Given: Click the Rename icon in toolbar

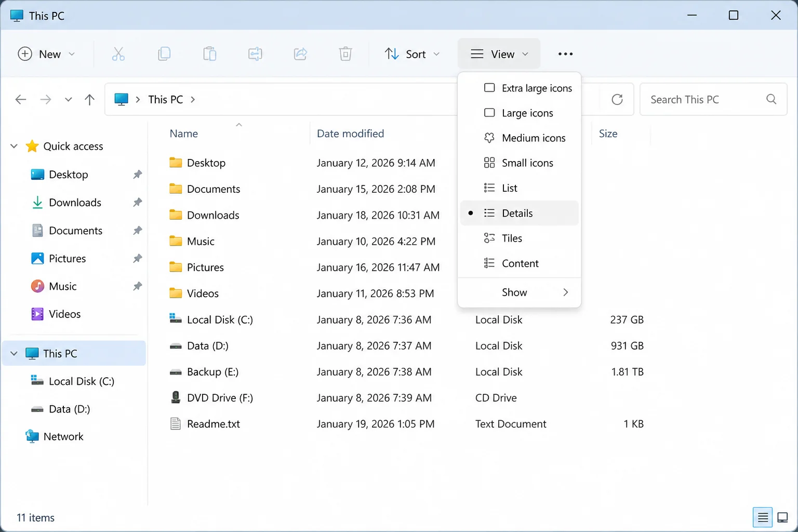Looking at the screenshot, I should (x=255, y=54).
